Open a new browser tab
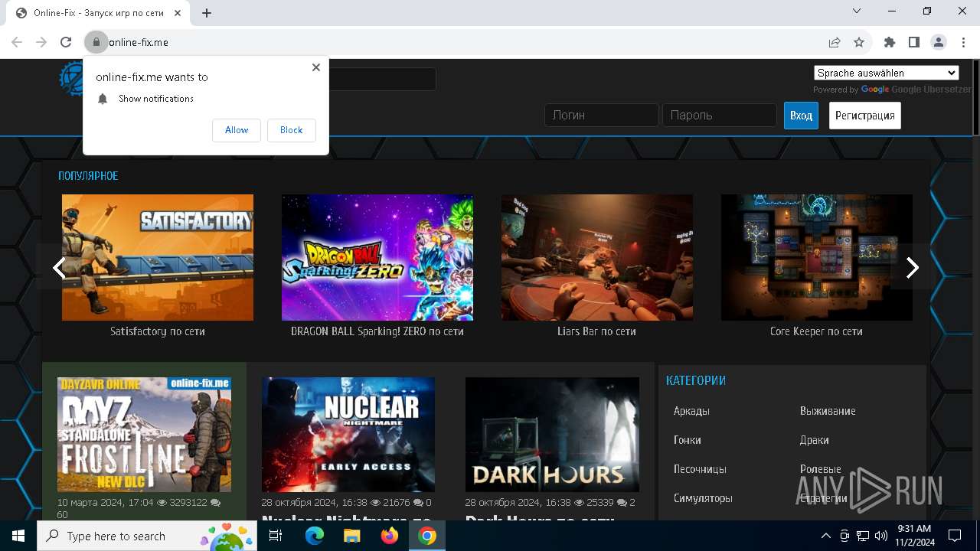This screenshot has height=551, width=980. [207, 13]
